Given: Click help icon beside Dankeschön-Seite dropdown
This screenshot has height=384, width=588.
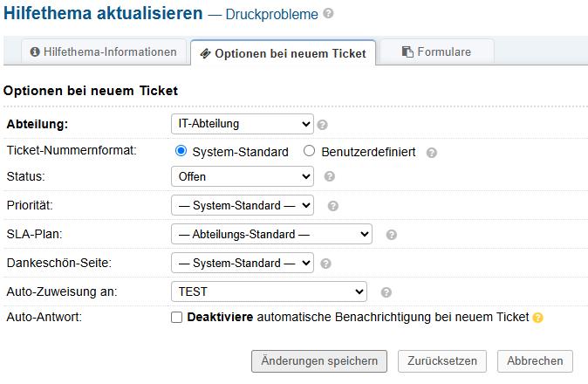Looking at the screenshot, I should click(x=325, y=264).
